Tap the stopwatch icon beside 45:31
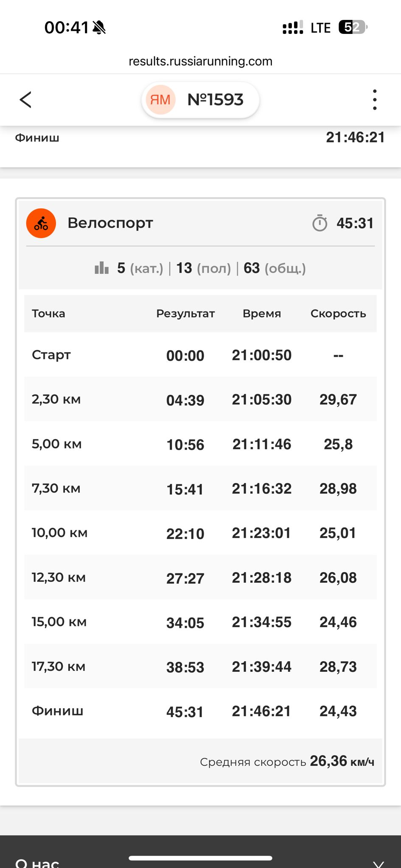 click(x=320, y=223)
